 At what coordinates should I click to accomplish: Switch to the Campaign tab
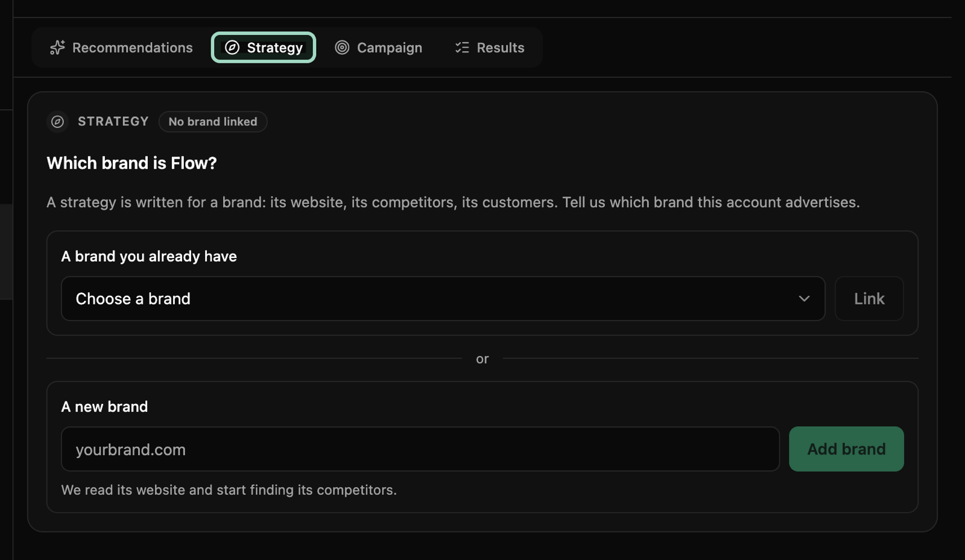(378, 48)
